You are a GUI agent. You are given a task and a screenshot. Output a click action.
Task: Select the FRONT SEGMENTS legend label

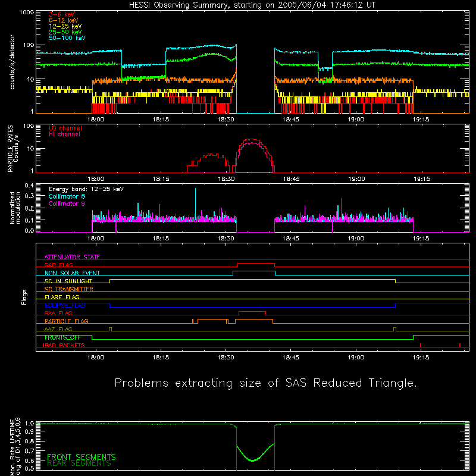[x=82, y=457]
